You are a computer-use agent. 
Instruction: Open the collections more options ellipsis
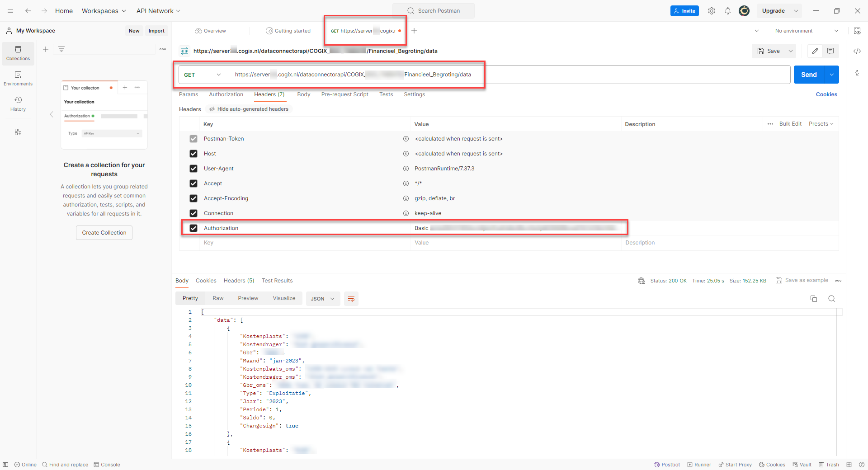[163, 49]
